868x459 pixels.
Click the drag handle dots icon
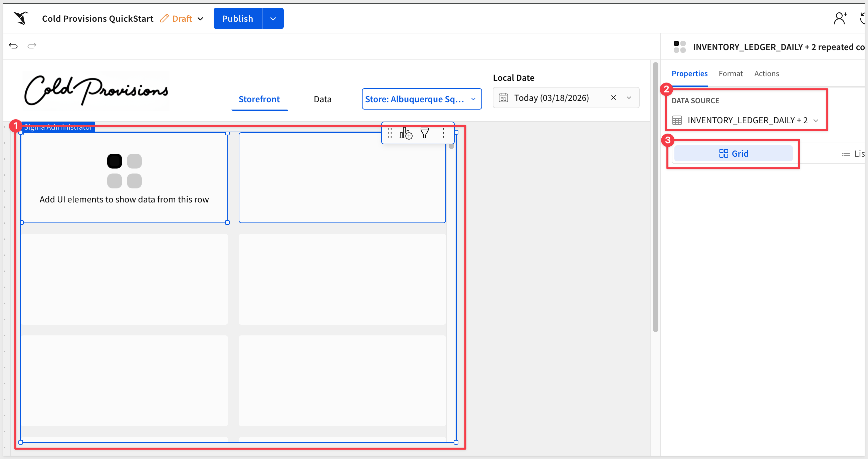pos(390,133)
